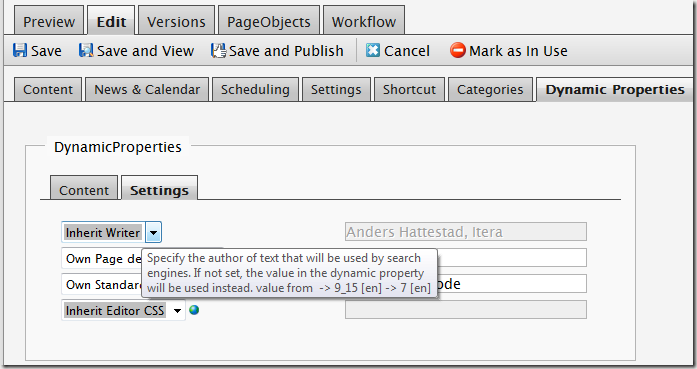Click Save and Publish label
697x369 pixels.
[x=286, y=51]
